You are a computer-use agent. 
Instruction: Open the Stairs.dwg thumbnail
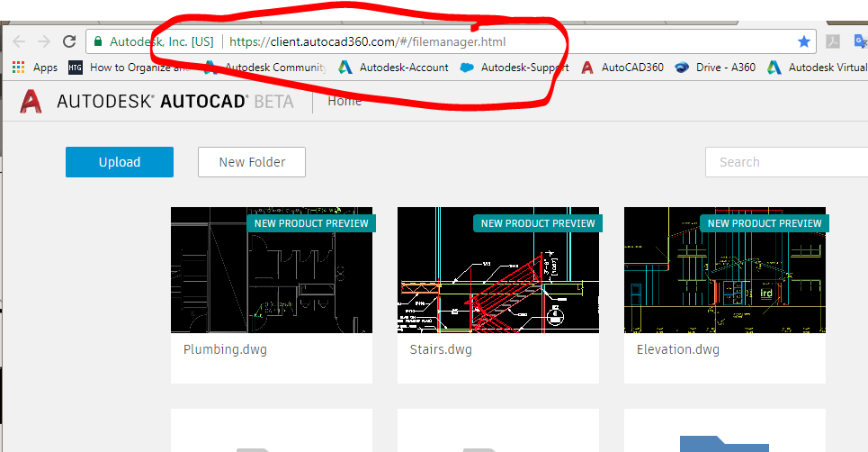click(x=498, y=270)
